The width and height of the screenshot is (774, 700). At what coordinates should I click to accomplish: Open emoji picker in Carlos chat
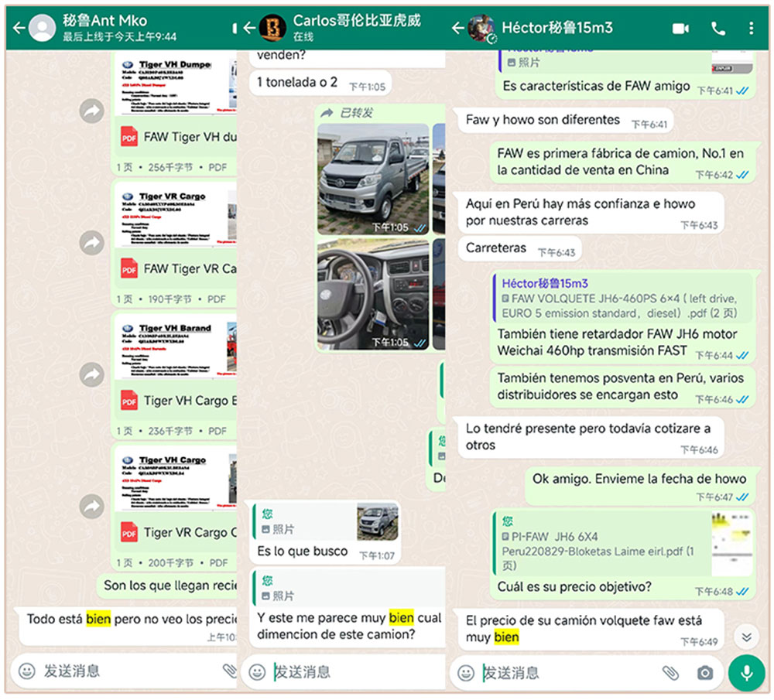(x=257, y=672)
